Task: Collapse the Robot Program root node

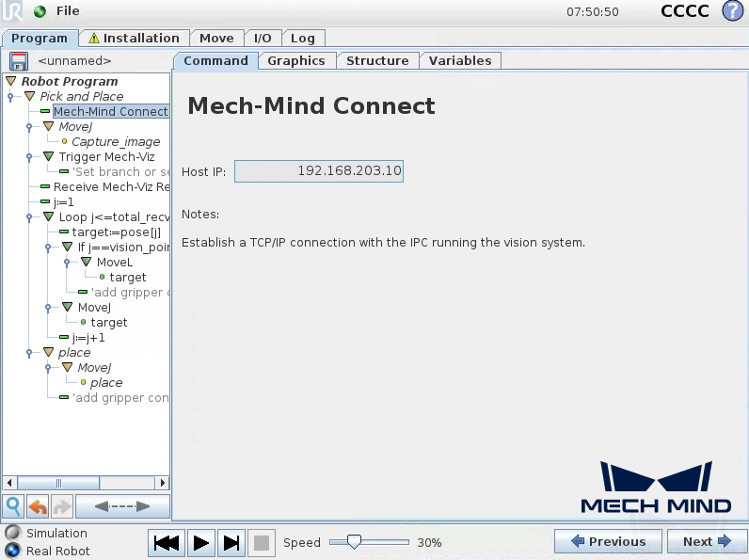Action: click(11, 81)
